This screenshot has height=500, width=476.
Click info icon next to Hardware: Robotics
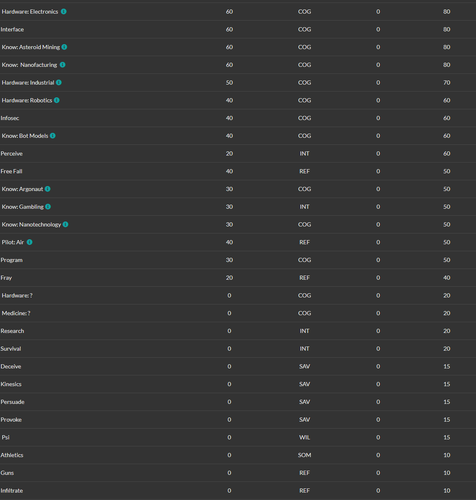(57, 100)
